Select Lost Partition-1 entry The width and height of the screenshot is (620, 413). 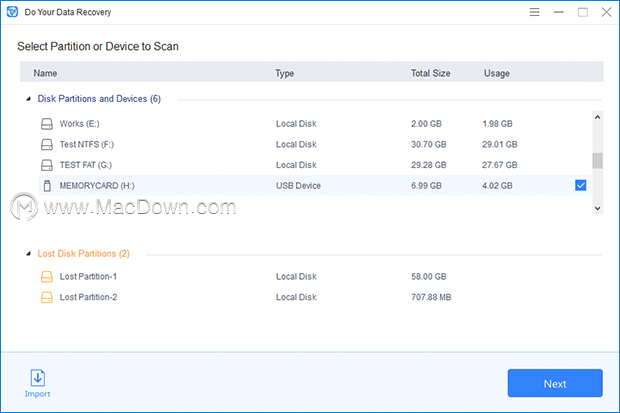tap(88, 277)
